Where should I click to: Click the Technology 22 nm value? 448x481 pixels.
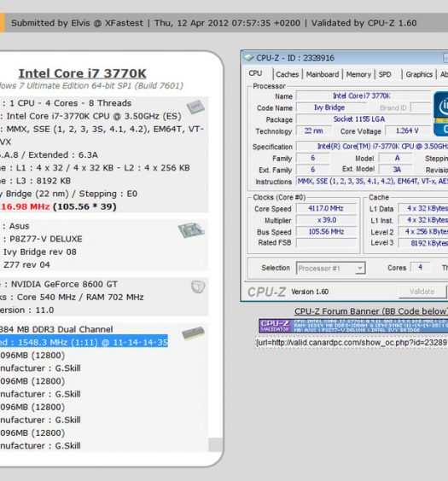point(313,130)
